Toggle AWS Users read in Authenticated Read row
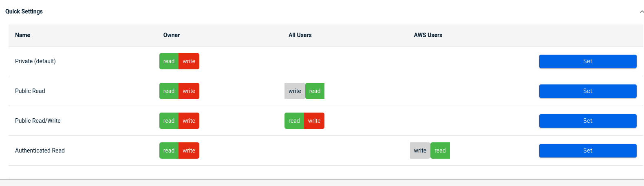This screenshot has width=644, height=186. (440, 151)
